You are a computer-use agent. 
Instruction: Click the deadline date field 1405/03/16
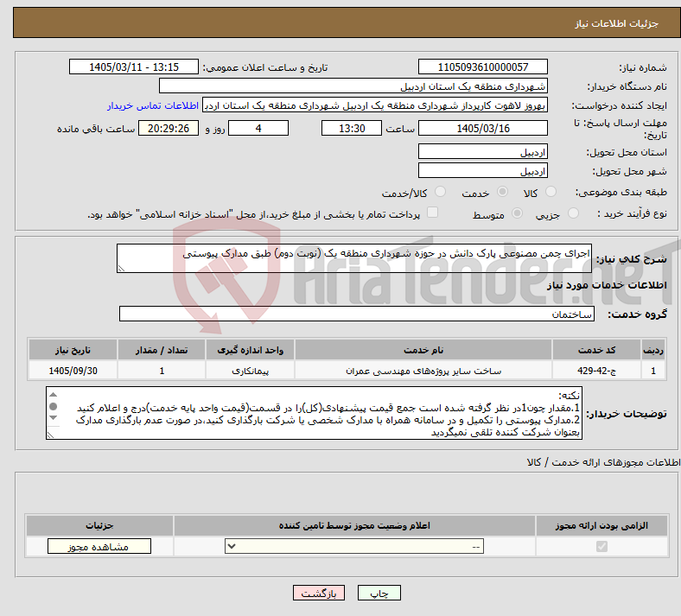coord(482,128)
